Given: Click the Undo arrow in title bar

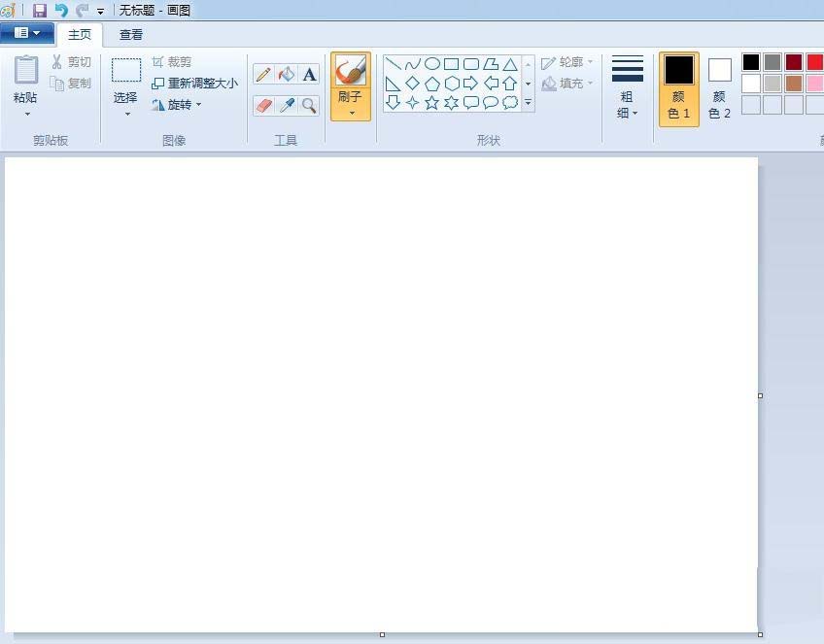Looking at the screenshot, I should [61, 10].
